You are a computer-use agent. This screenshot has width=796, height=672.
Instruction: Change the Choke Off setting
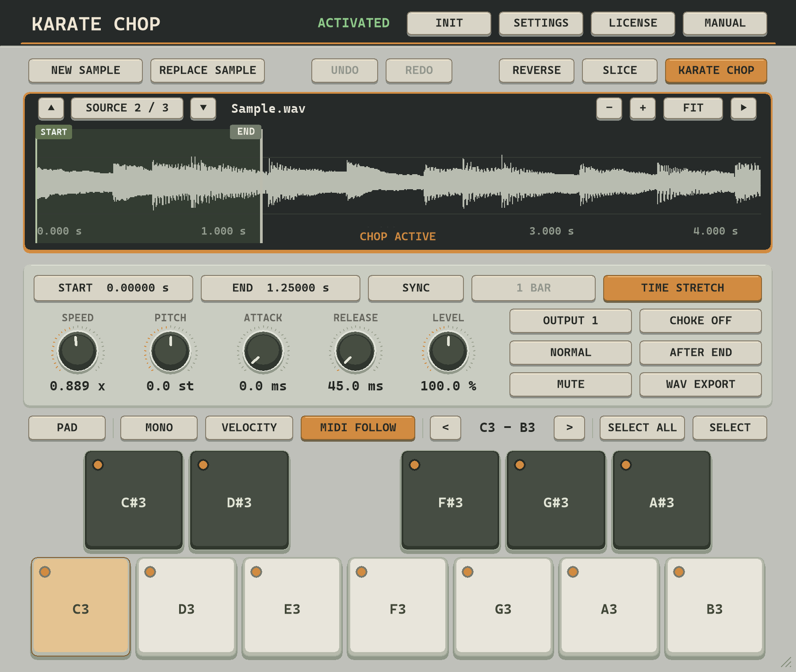pos(700,321)
